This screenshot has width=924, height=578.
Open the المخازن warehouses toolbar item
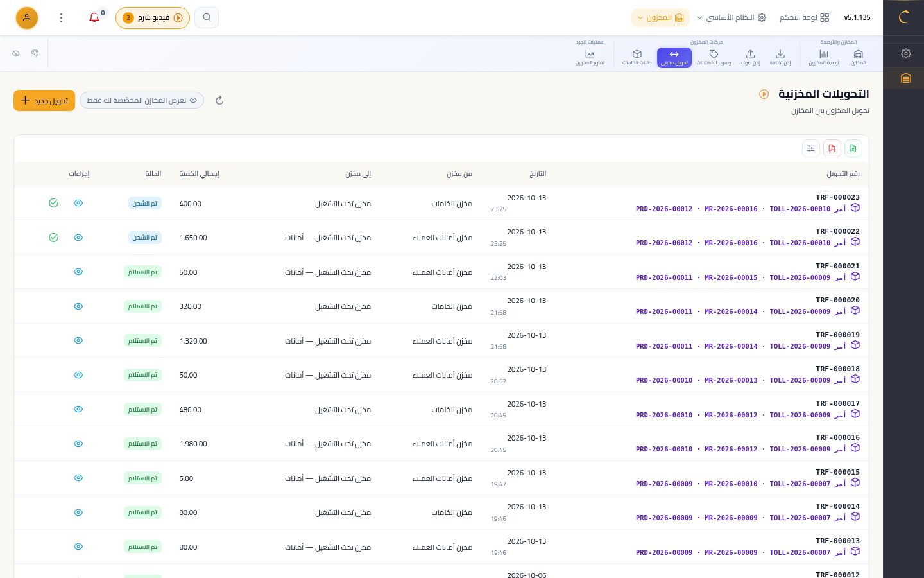[x=858, y=57]
